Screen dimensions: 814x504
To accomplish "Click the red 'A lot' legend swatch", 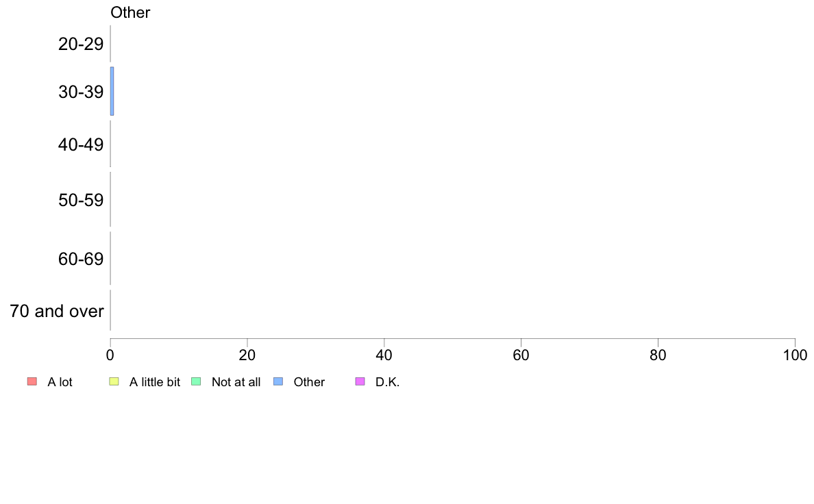I will click(32, 381).
